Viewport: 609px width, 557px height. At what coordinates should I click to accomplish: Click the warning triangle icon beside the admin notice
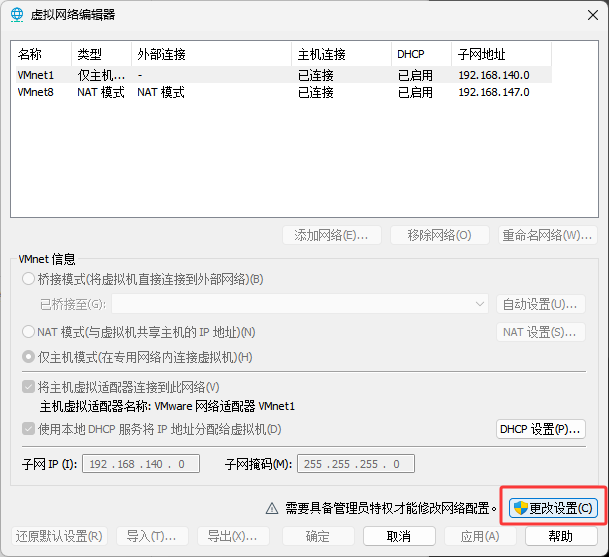pos(272,508)
